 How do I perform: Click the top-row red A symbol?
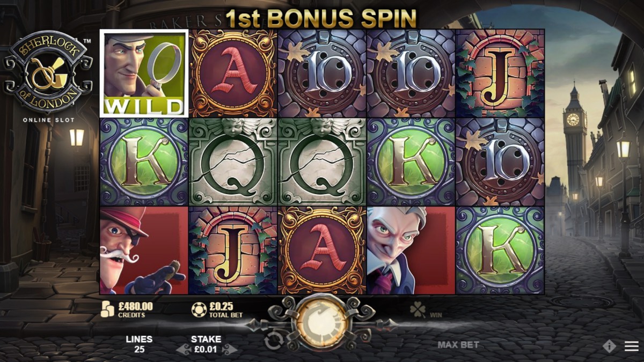coord(233,73)
